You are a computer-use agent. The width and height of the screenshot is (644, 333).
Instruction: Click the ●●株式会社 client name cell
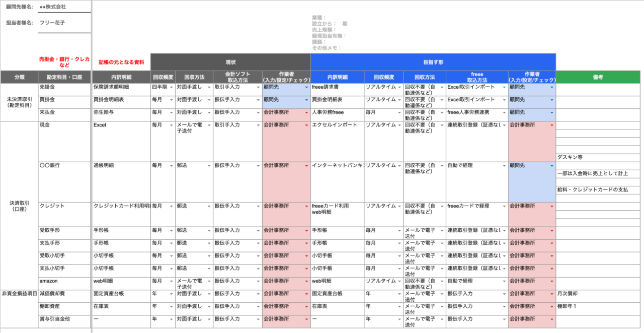coord(64,7)
